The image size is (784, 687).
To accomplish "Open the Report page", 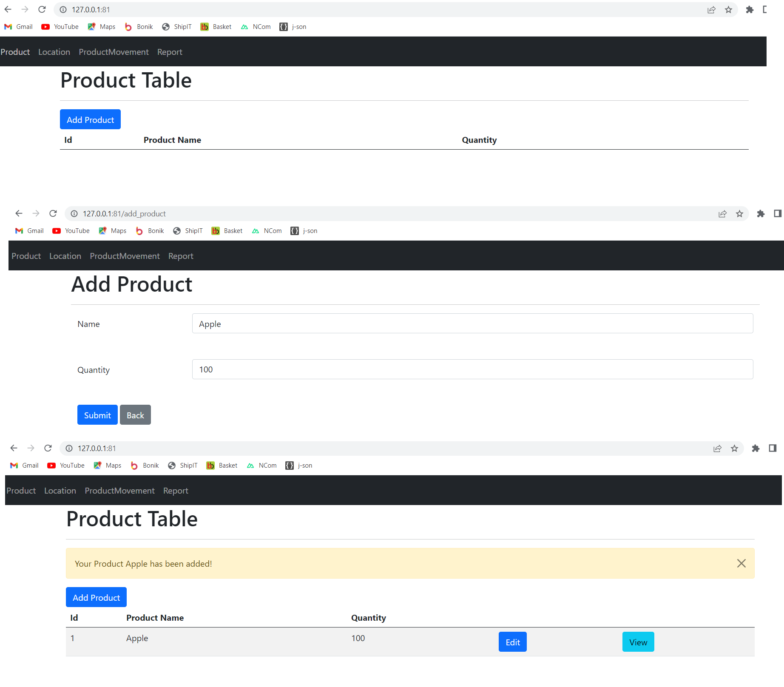I will 169,51.
